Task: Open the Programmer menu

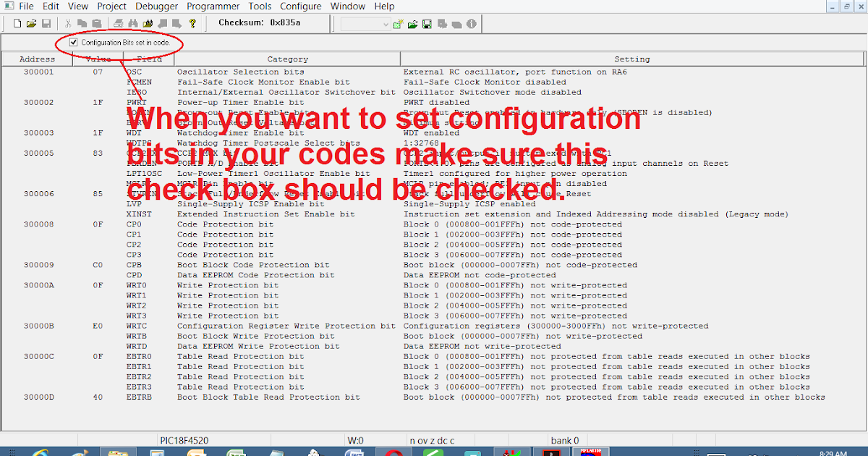Action: point(213,6)
